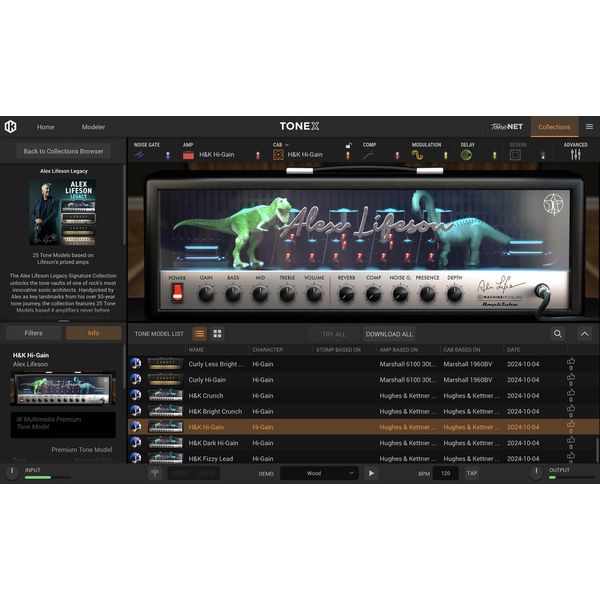
Task: Click the Alex Lifeson Legacy collection cover
Action: (x=63, y=212)
